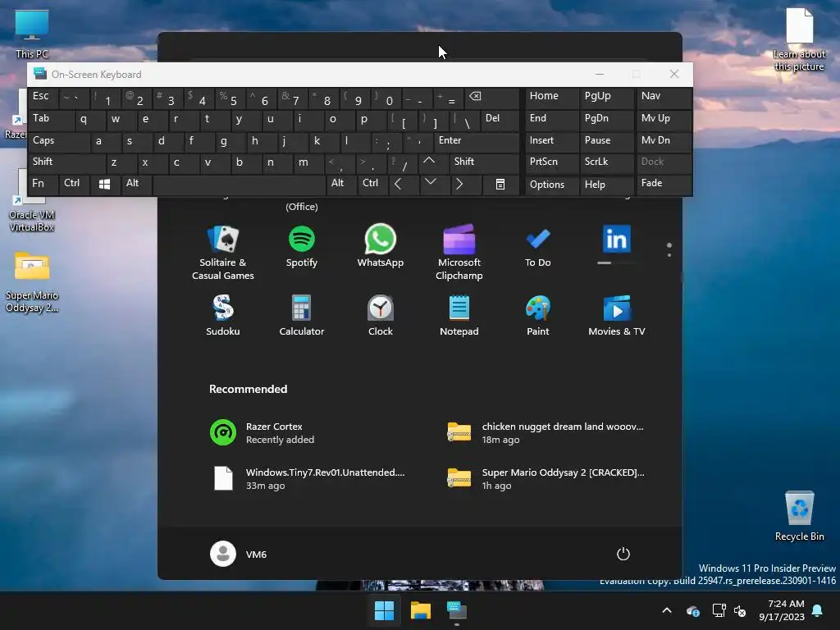840x630 pixels.
Task: Select This PC desktop icon
Action: click(x=32, y=34)
